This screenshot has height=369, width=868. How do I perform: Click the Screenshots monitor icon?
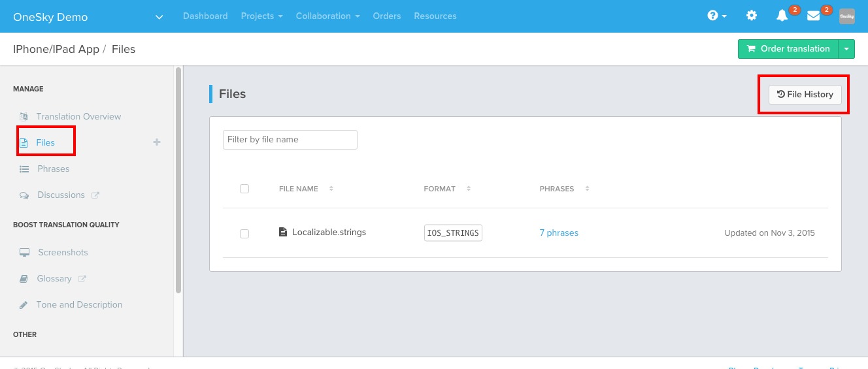[25, 252]
